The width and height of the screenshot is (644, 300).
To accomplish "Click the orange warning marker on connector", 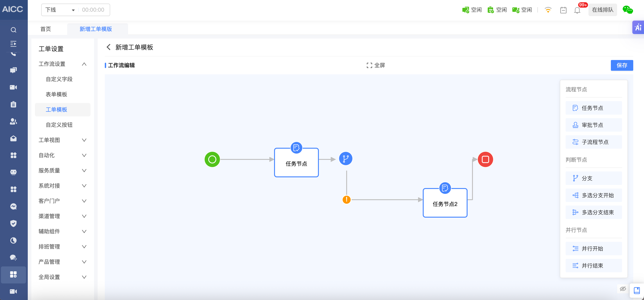I will [346, 199].
